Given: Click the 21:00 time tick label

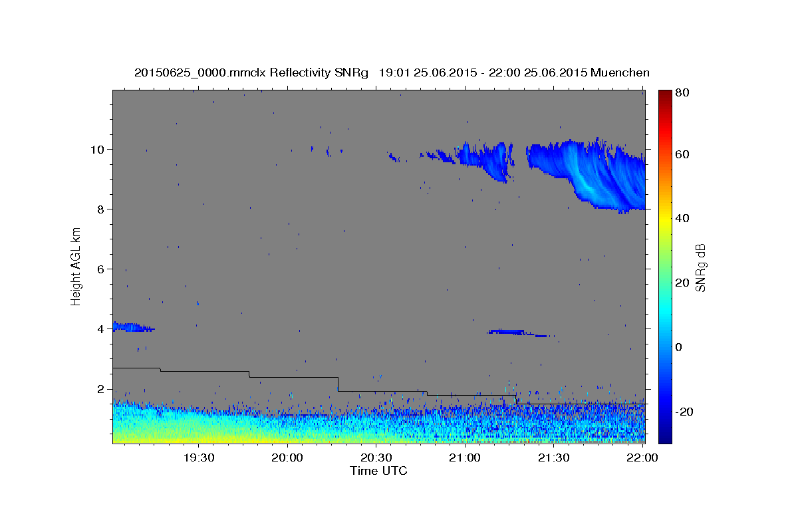Looking at the screenshot, I should (465, 458).
